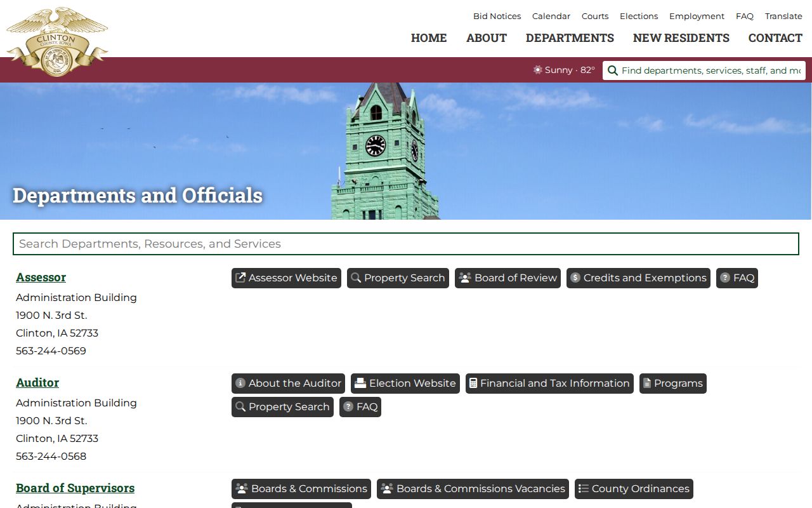The height and width of the screenshot is (508, 812).
Task: Open the DEPARTMENTS menu
Action: tap(570, 38)
